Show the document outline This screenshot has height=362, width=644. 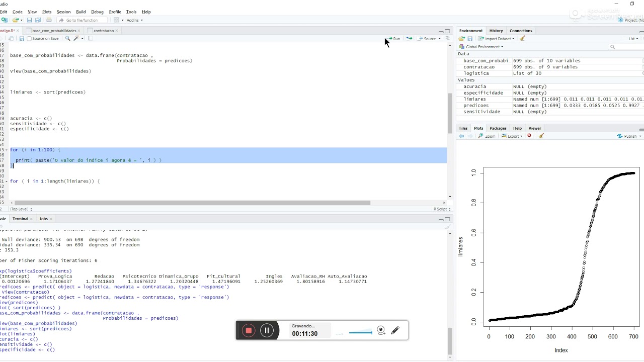pos(447,39)
